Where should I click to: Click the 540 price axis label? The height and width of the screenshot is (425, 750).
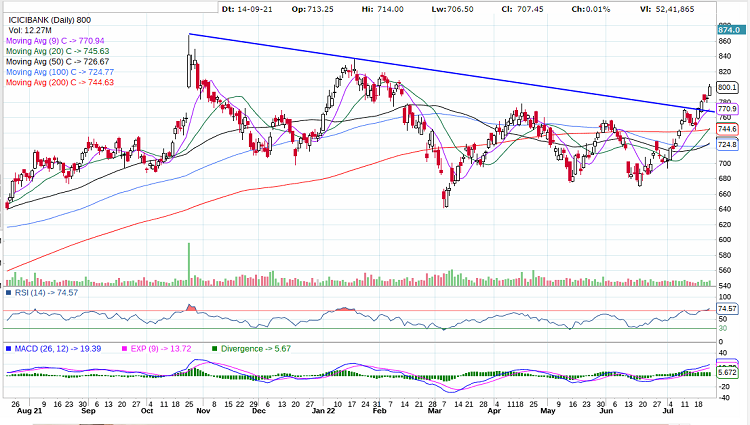725,286
